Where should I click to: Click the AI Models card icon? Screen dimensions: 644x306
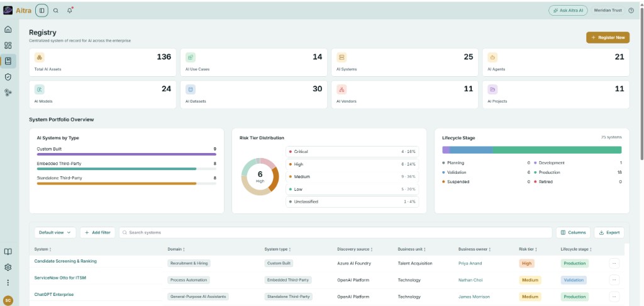click(x=40, y=89)
